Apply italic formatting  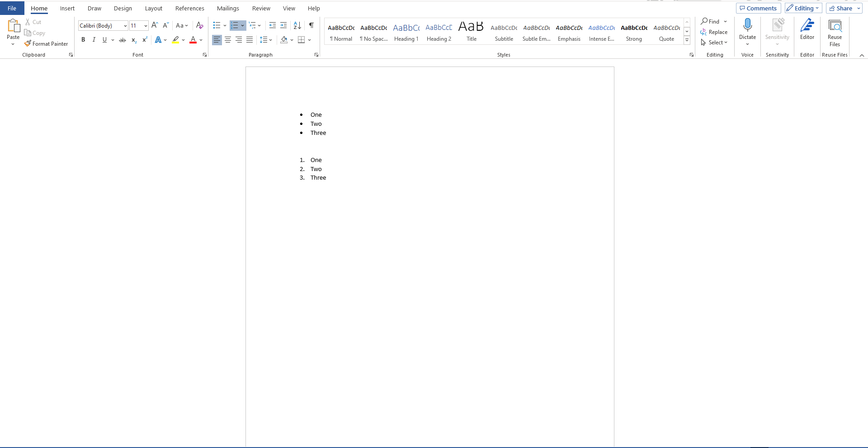(x=94, y=39)
